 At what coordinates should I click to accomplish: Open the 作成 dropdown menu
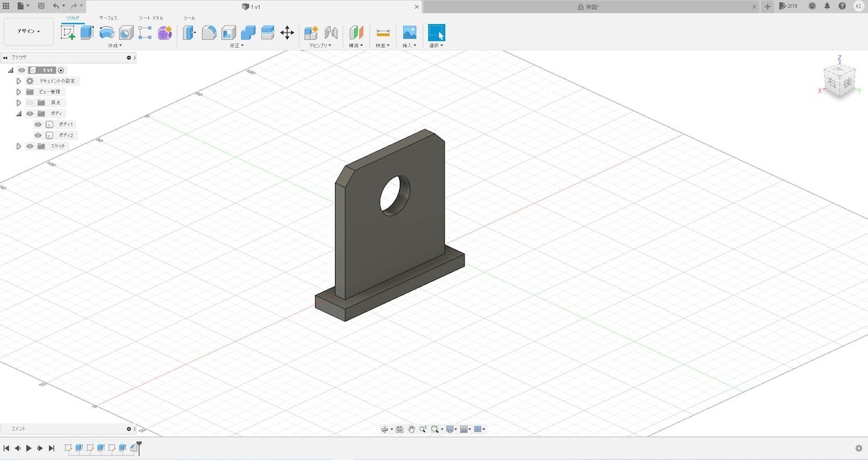[x=115, y=46]
